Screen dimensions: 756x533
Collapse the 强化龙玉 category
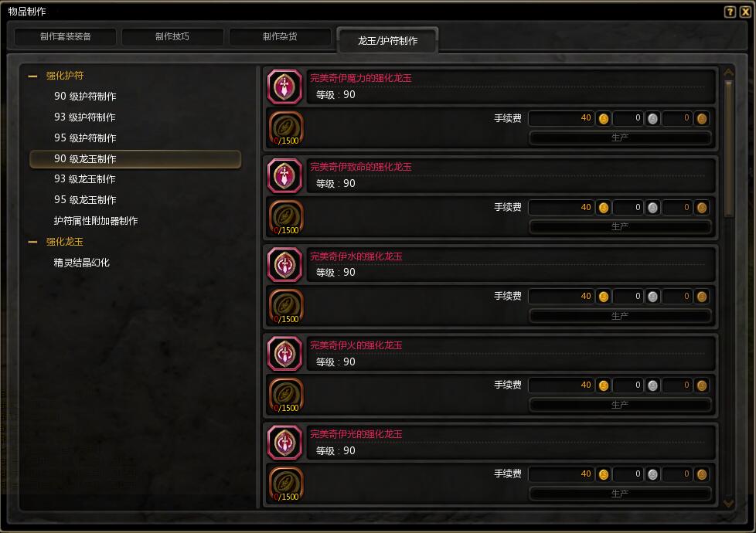32,242
